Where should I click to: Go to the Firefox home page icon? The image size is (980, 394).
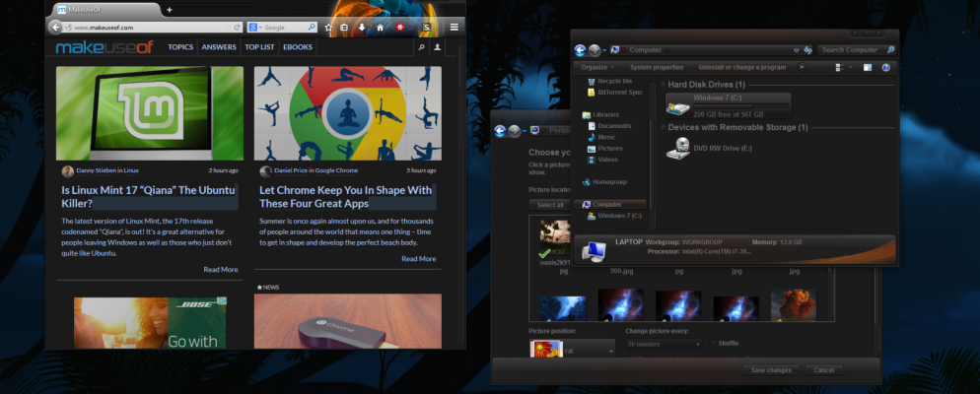click(x=380, y=28)
